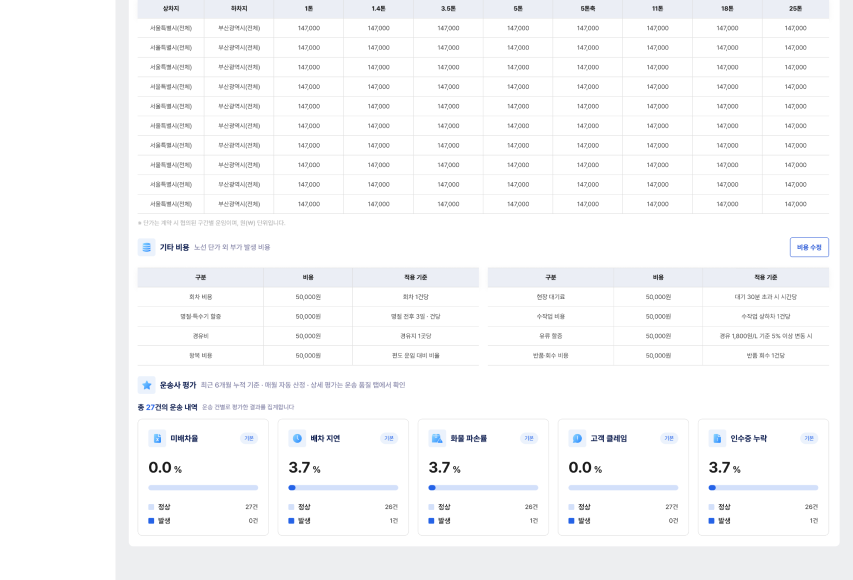Click the 대기 30분 초과 시 시간당 cell

click(765, 297)
